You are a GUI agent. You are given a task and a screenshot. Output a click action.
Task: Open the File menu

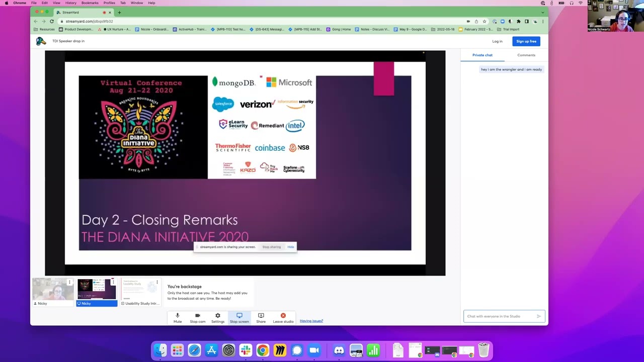point(34,3)
